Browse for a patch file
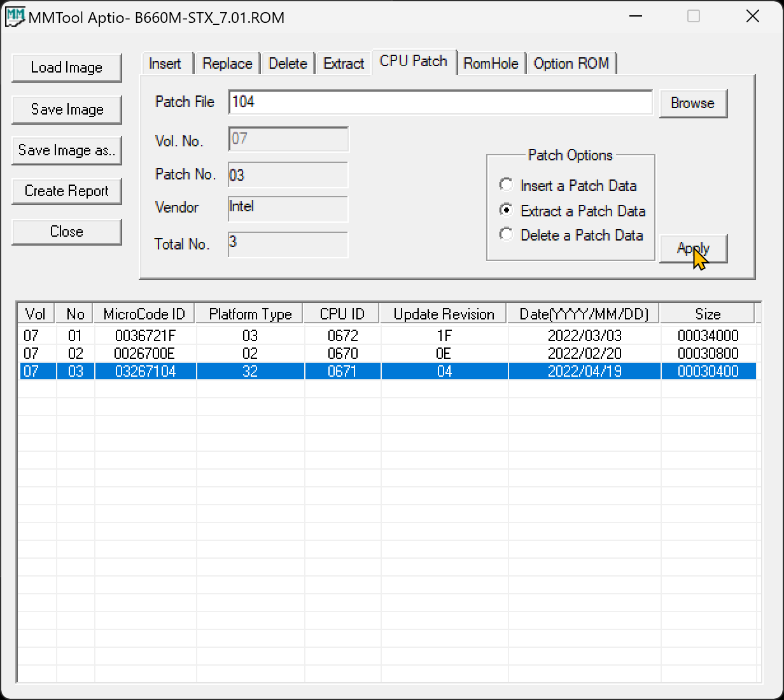This screenshot has height=700, width=784. coord(692,103)
